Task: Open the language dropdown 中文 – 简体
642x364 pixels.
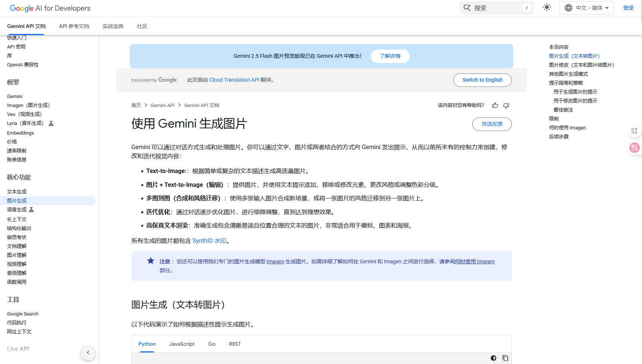Action: pyautogui.click(x=587, y=8)
